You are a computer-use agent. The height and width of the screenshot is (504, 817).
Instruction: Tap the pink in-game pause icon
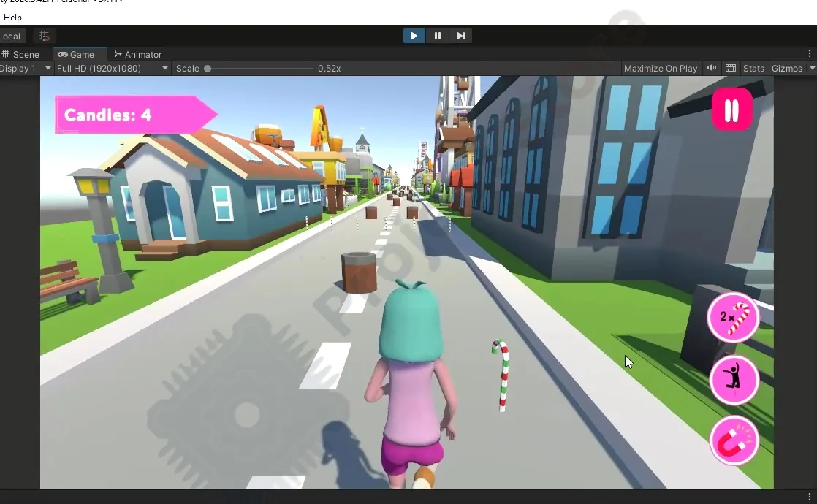coord(731,110)
